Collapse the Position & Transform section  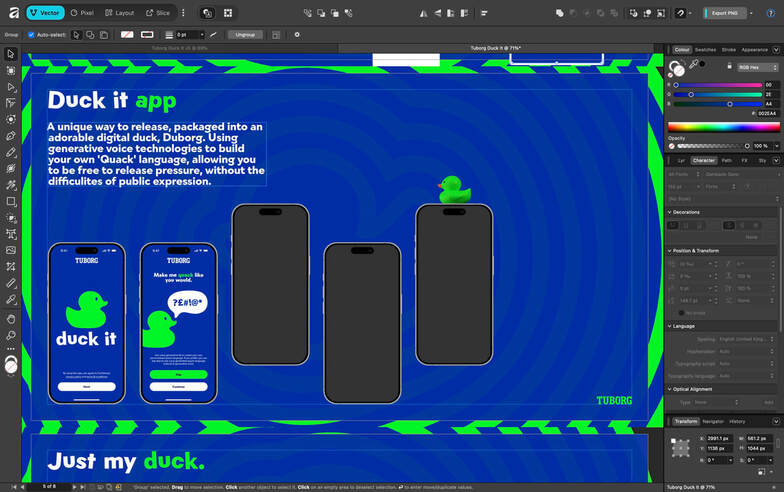point(670,251)
